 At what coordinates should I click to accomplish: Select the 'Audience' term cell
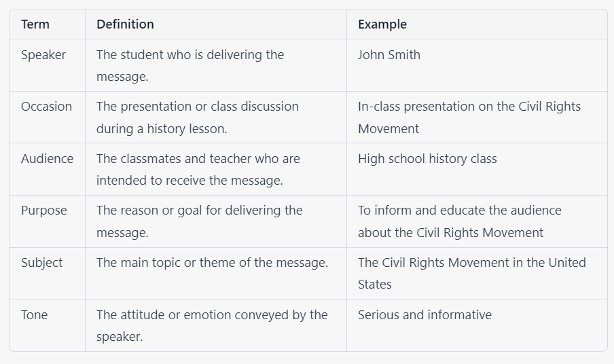pos(47,159)
